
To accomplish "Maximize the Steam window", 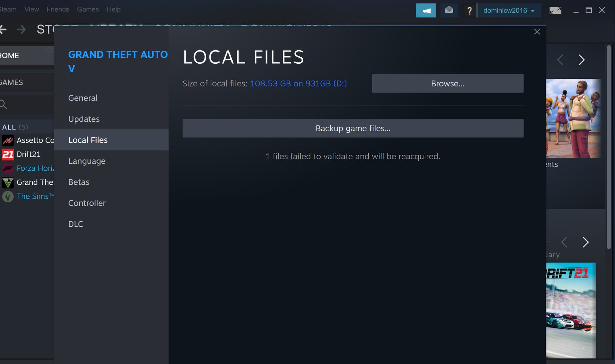I will [x=589, y=11].
